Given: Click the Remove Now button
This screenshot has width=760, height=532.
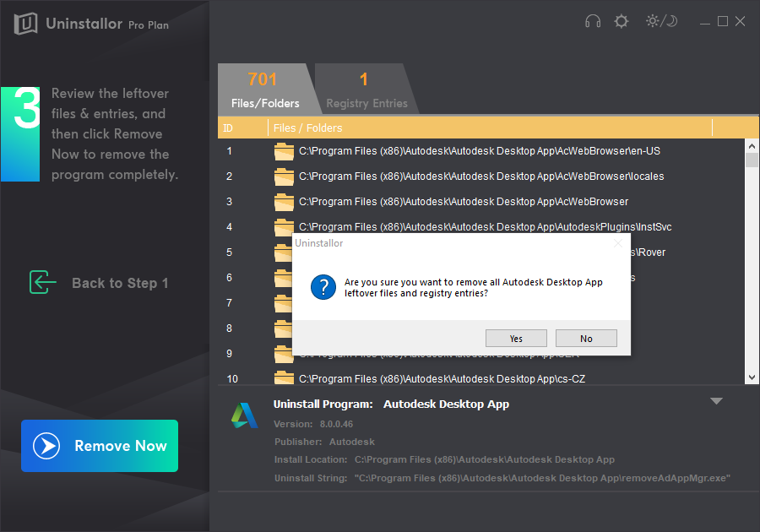Looking at the screenshot, I should [x=100, y=446].
